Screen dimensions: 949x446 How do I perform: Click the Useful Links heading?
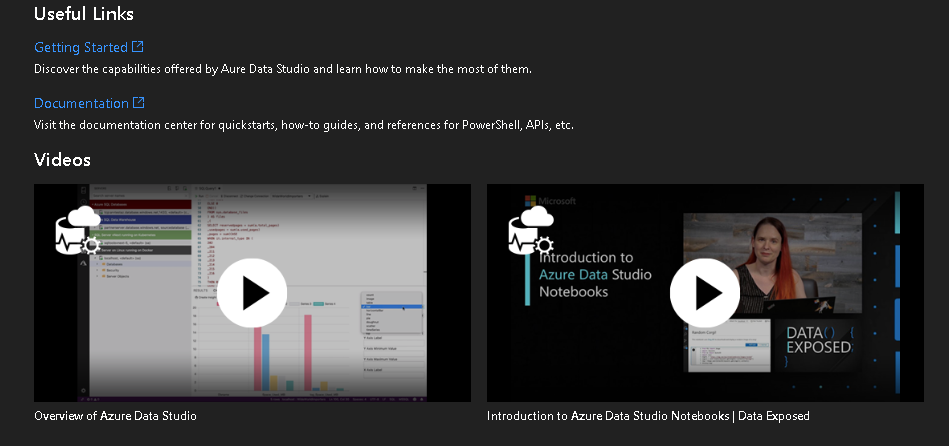84,14
